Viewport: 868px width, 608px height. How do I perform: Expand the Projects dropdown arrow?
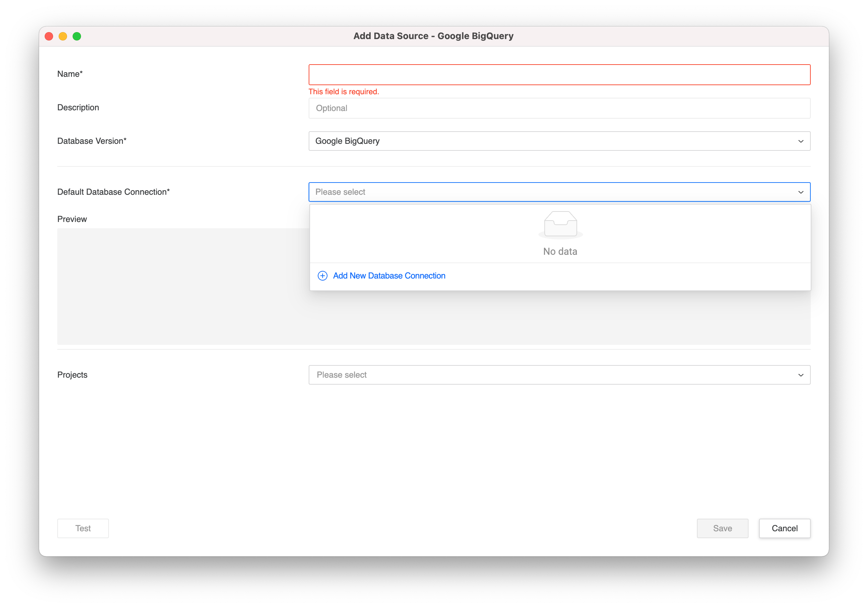tap(800, 375)
